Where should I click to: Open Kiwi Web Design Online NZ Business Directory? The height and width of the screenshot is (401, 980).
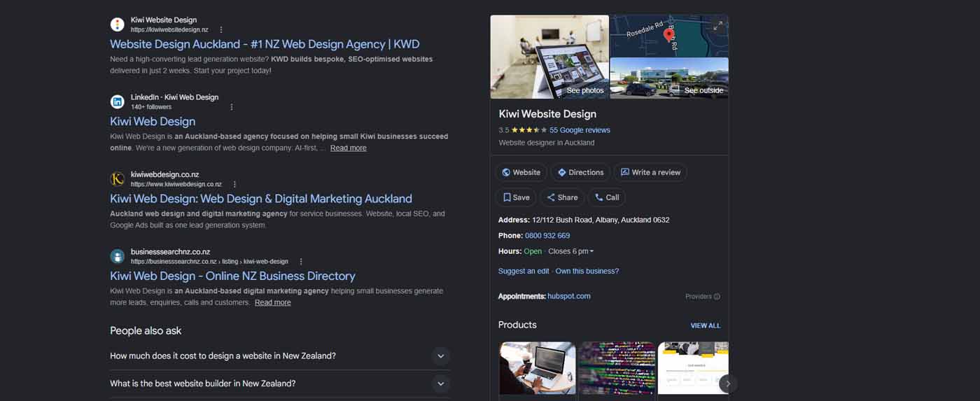(x=232, y=276)
